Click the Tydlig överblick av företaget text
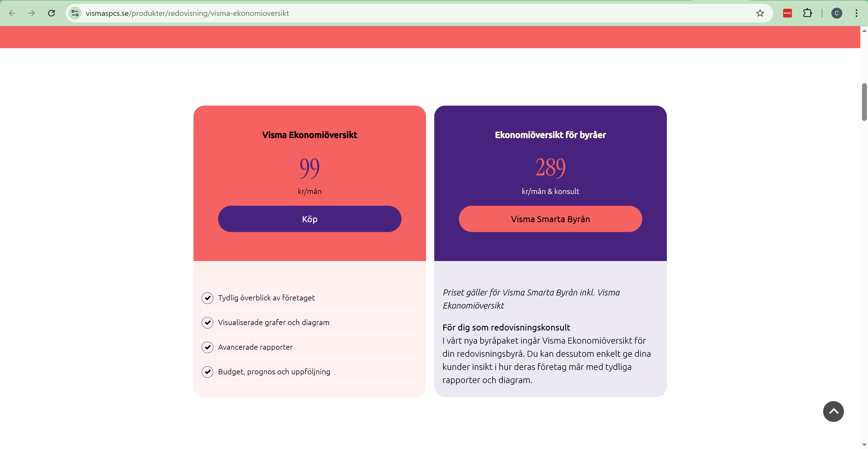The height and width of the screenshot is (449, 868). tap(266, 298)
